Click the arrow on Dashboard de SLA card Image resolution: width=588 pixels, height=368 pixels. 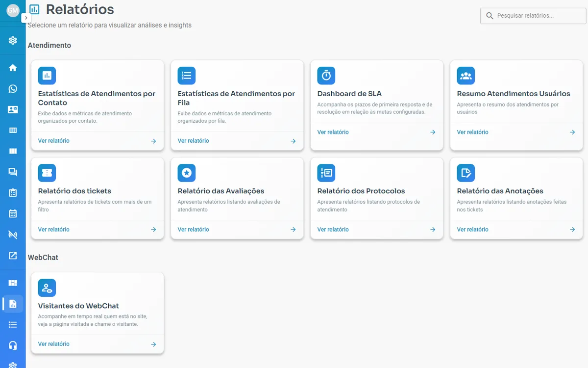pyautogui.click(x=433, y=132)
